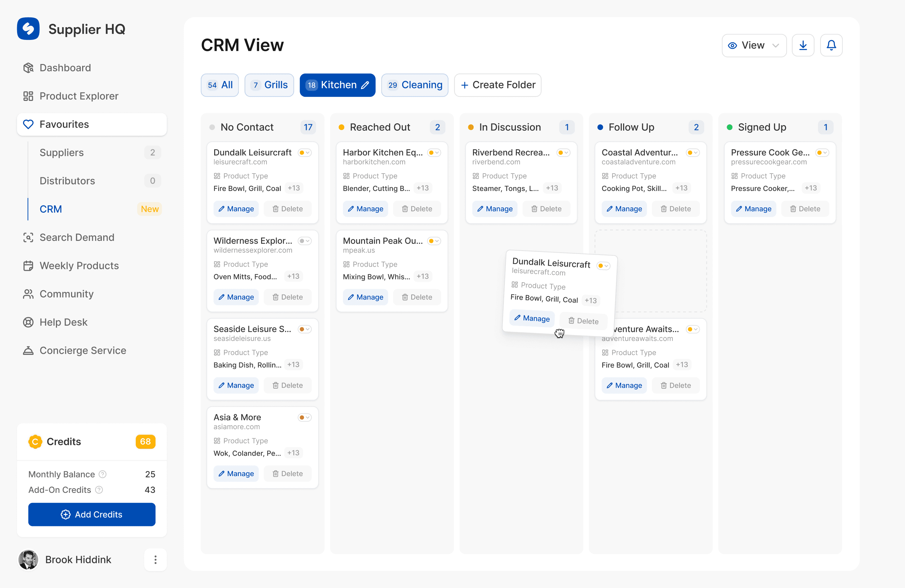The image size is (905, 588).
Task: Click the Add Credits button
Action: click(x=92, y=514)
